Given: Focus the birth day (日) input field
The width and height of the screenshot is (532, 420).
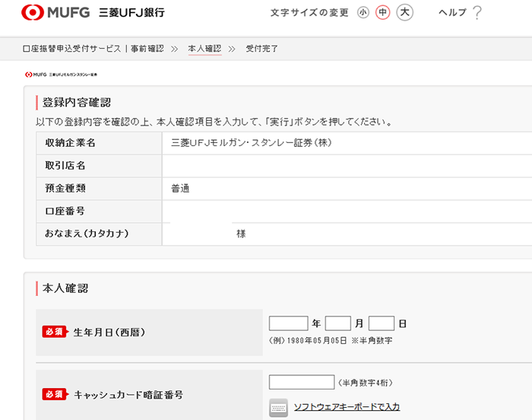Looking at the screenshot, I should (382, 323).
